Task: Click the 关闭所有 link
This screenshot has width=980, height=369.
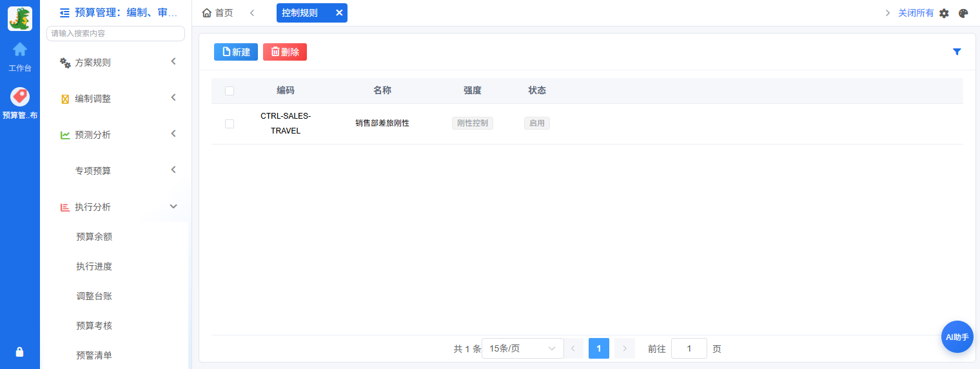Action: [916, 13]
